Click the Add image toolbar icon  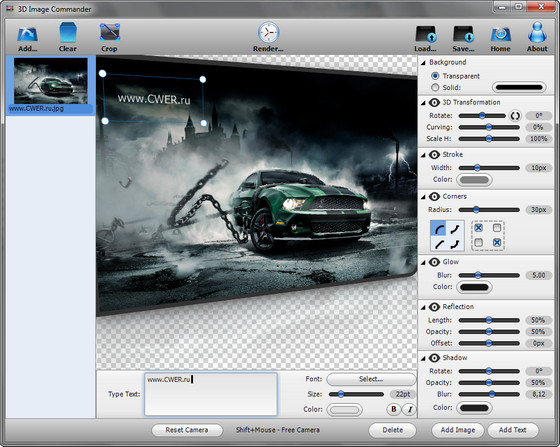click(x=28, y=34)
